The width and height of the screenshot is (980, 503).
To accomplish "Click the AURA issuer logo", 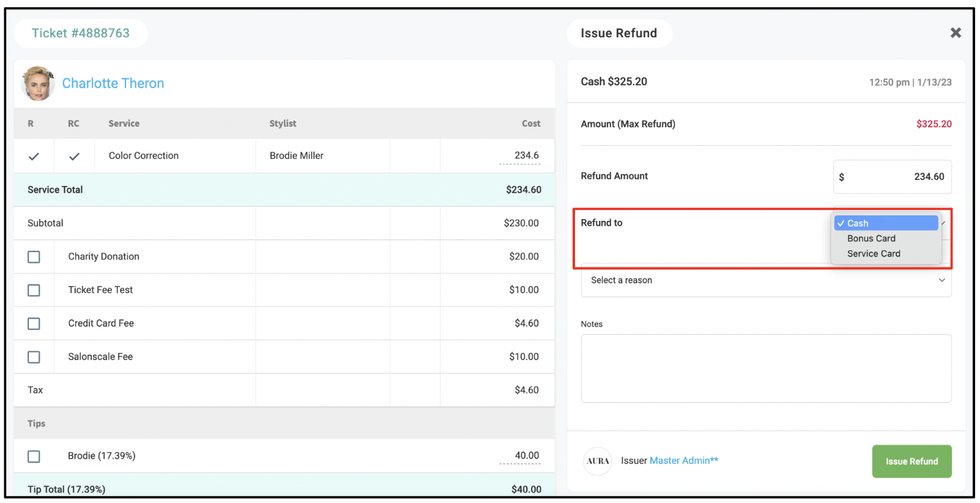I will coord(598,461).
